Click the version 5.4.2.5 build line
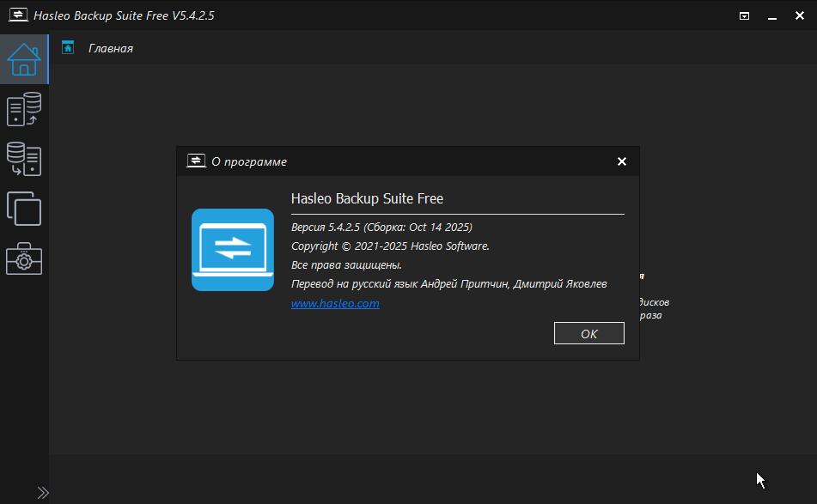Image resolution: width=817 pixels, height=504 pixels. pos(381,228)
